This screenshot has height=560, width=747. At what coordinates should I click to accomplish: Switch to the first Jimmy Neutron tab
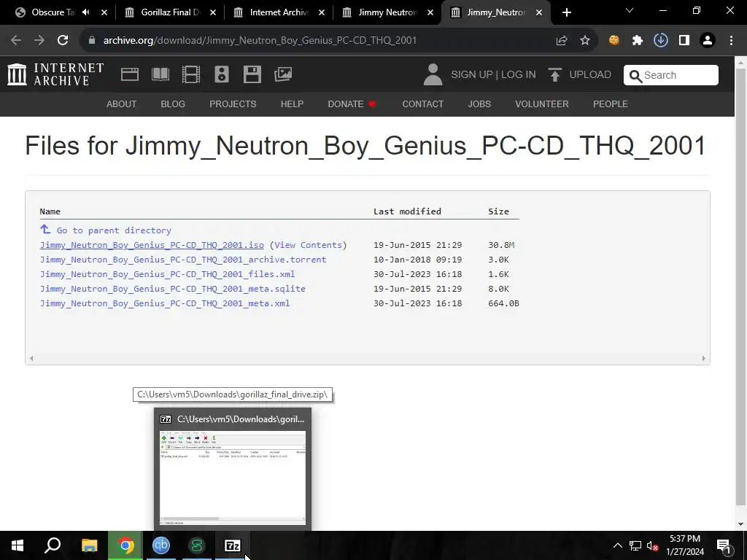[387, 12]
